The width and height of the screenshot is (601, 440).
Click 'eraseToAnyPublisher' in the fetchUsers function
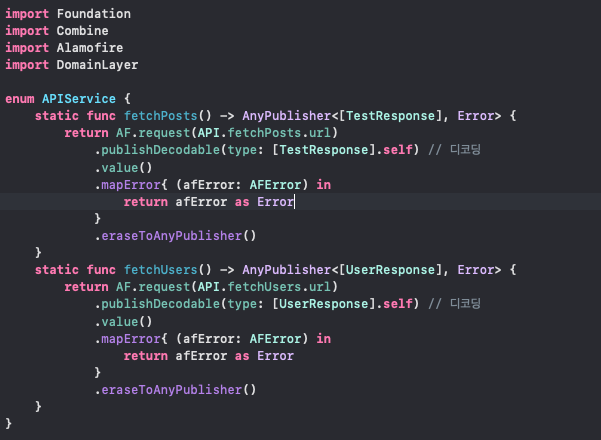coord(172,390)
